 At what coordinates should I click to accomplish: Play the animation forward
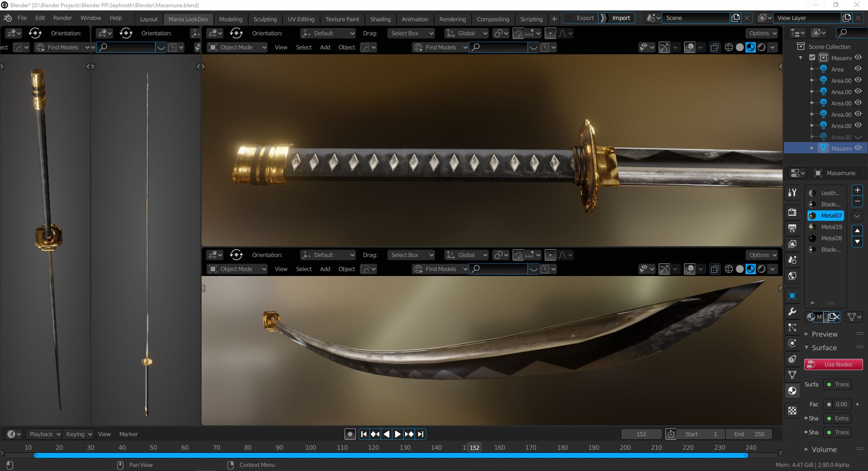coord(397,434)
